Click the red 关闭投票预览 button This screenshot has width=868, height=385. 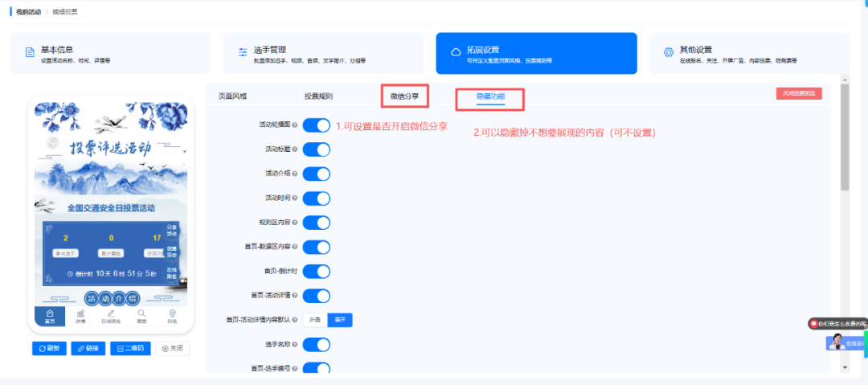click(799, 93)
